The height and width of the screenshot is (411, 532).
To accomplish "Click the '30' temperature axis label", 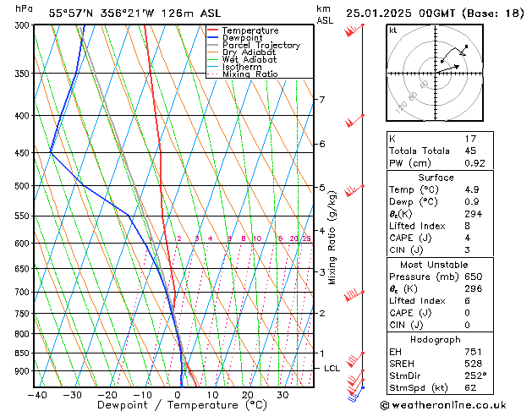I will (282, 395).
